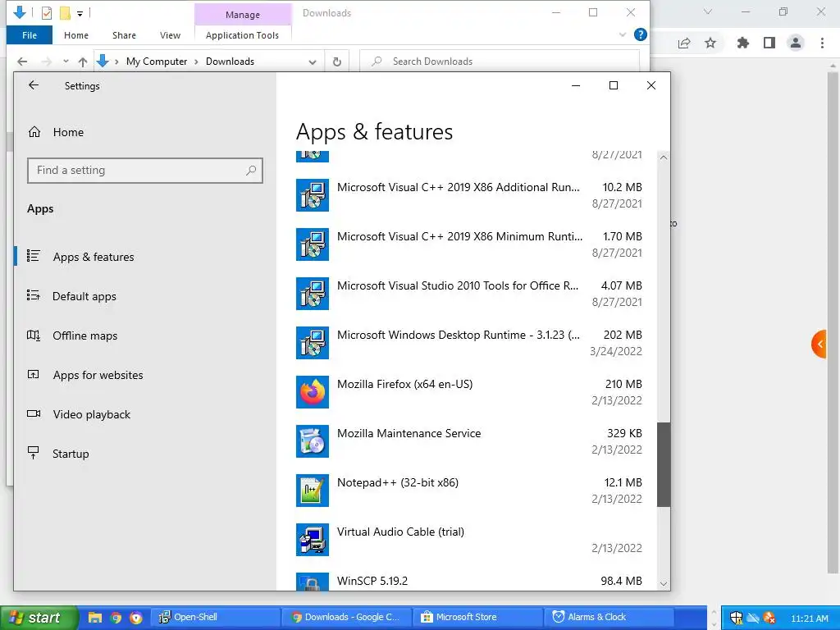Click Mozilla Firefox (x64 en-US) entry name
Image resolution: width=840 pixels, height=630 pixels.
[405, 384]
